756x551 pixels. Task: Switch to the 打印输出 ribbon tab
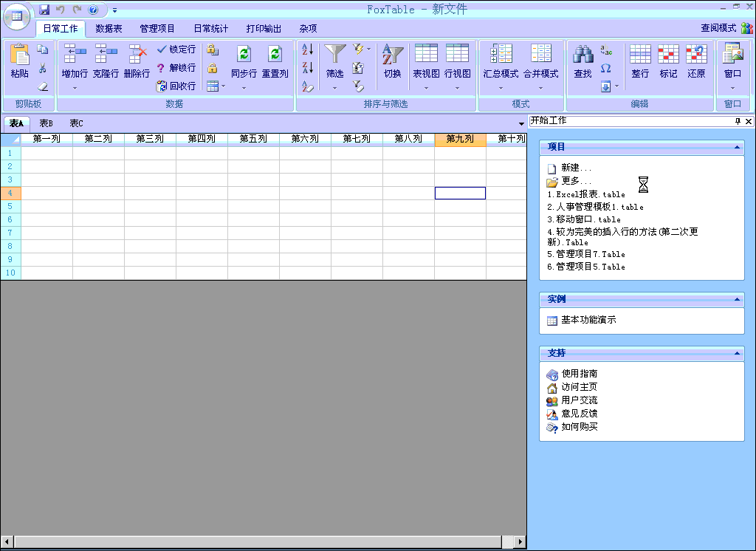tap(264, 29)
